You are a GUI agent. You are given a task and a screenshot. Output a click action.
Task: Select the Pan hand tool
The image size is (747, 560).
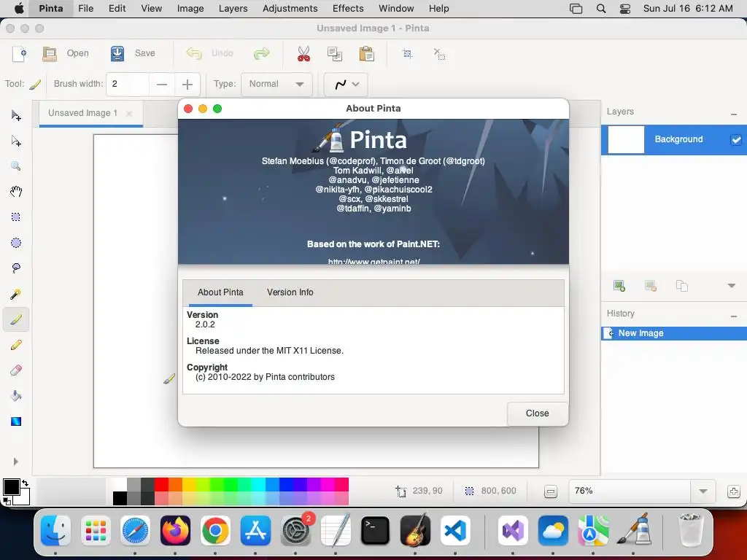coord(16,192)
